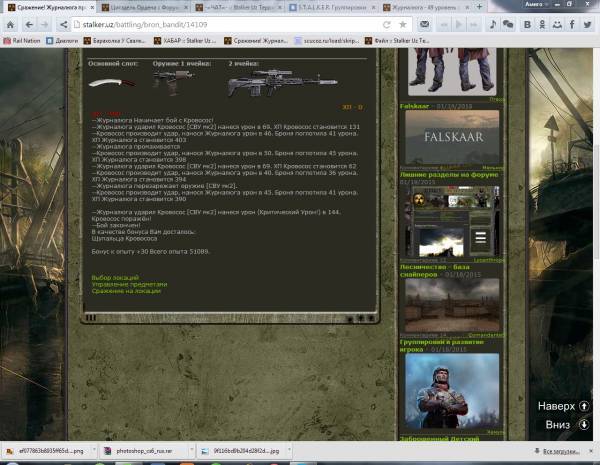Open the "ХАБАР :: Stalker Uz" bookmark
The height and width of the screenshot is (465, 600).
point(185,41)
